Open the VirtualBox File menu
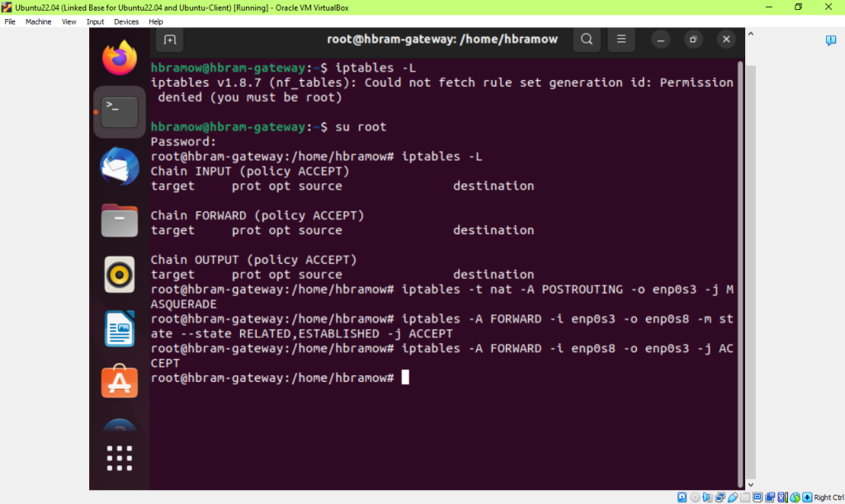This screenshot has width=845, height=504. [x=10, y=21]
